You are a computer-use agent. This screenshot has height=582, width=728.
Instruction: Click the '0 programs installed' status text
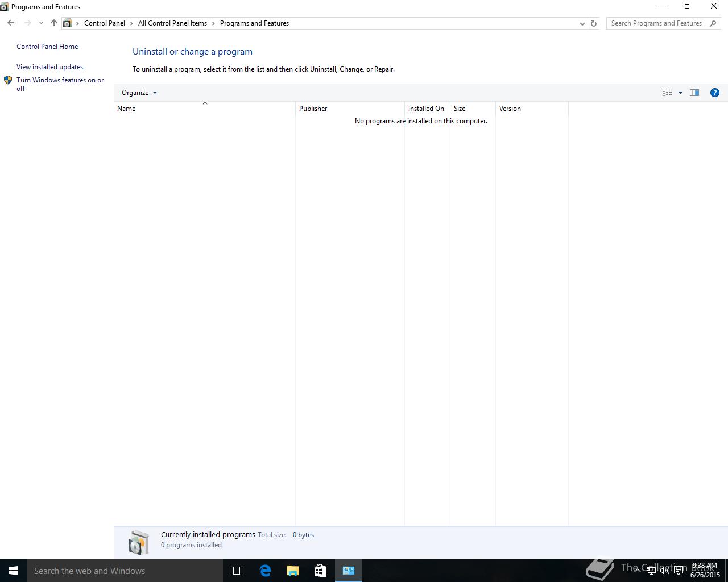(x=191, y=545)
